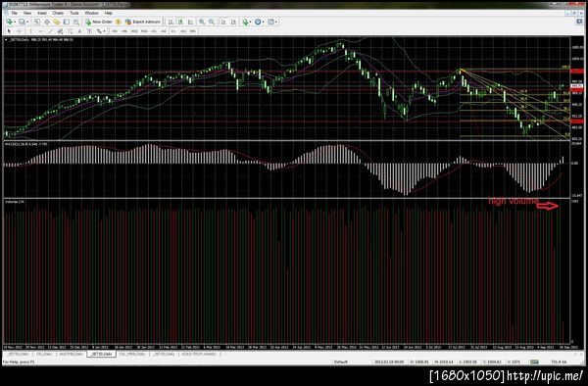Select the M30 timeframe
The width and height of the screenshot is (588, 386).
(144, 31)
